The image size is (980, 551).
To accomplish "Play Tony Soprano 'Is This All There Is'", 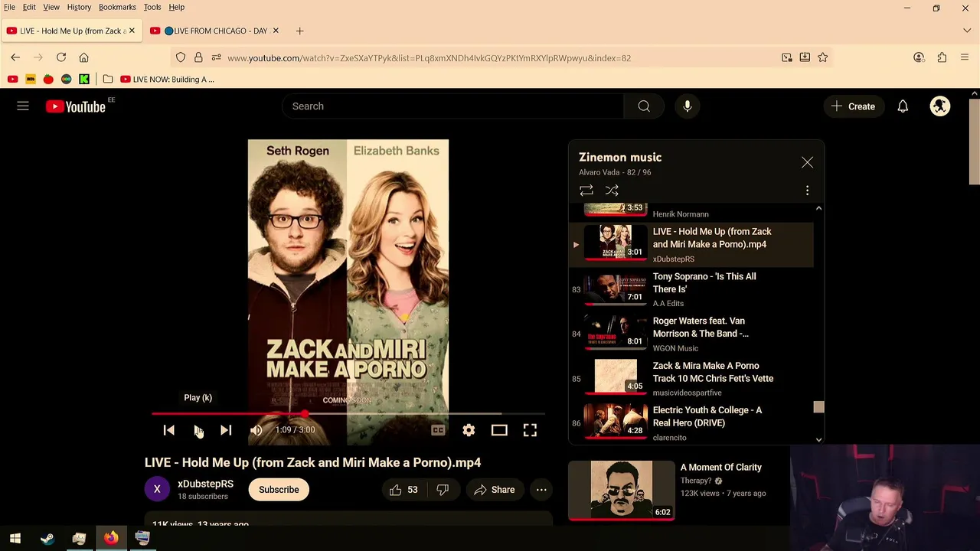I will (x=691, y=290).
